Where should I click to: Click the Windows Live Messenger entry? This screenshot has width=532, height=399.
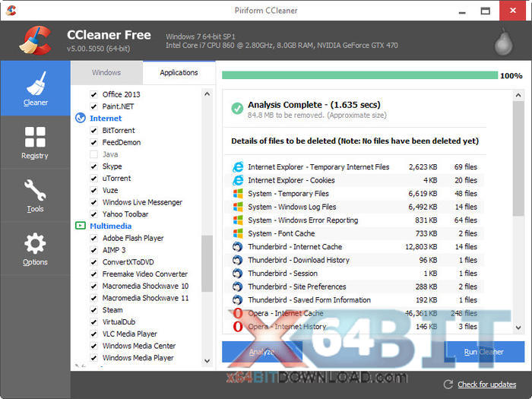tap(143, 202)
